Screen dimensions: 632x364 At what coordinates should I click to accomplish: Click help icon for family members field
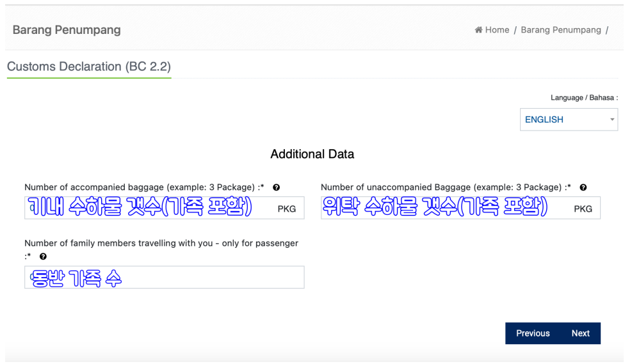pos(43,257)
